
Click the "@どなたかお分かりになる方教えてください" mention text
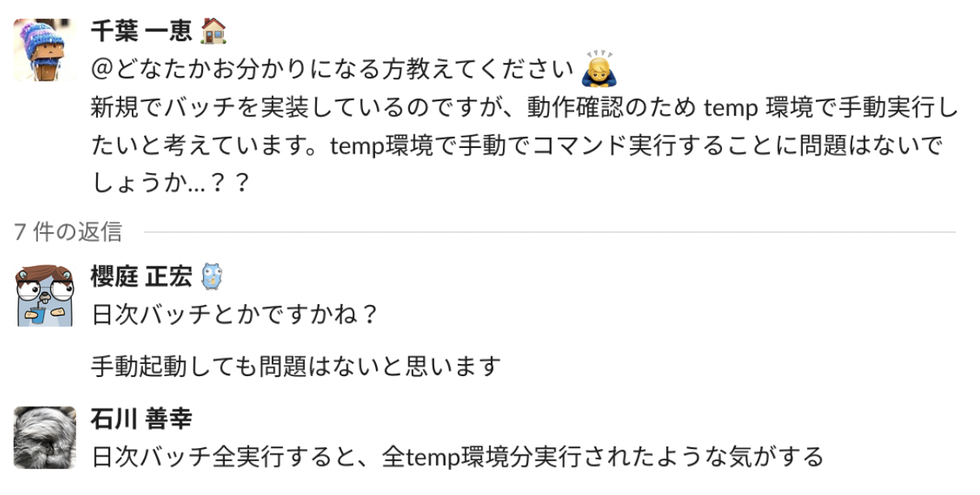tap(332, 70)
